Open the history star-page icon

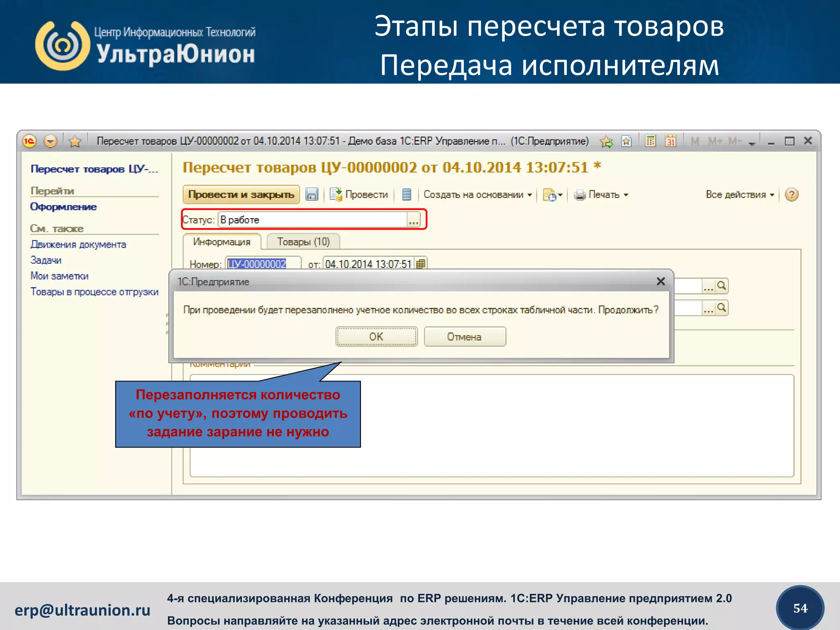point(626,142)
